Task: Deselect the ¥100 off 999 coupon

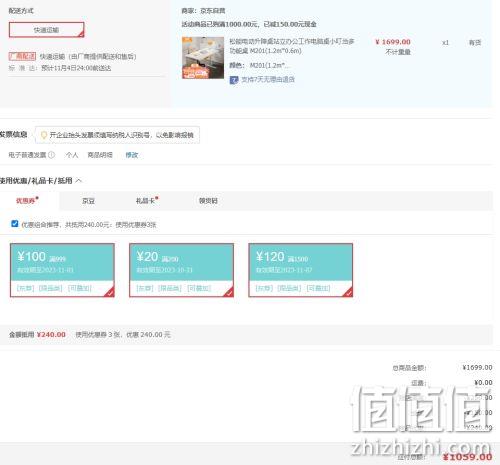Action: pos(62,270)
